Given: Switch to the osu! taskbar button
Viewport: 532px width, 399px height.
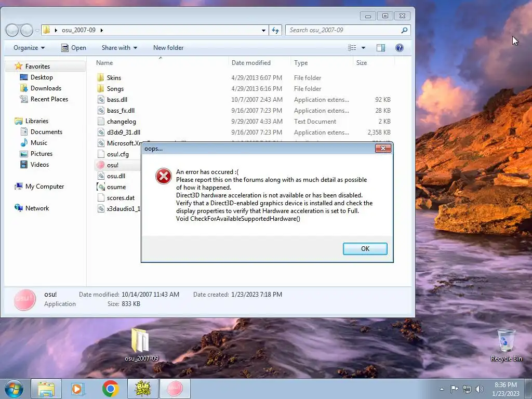Looking at the screenshot, I should [175, 389].
